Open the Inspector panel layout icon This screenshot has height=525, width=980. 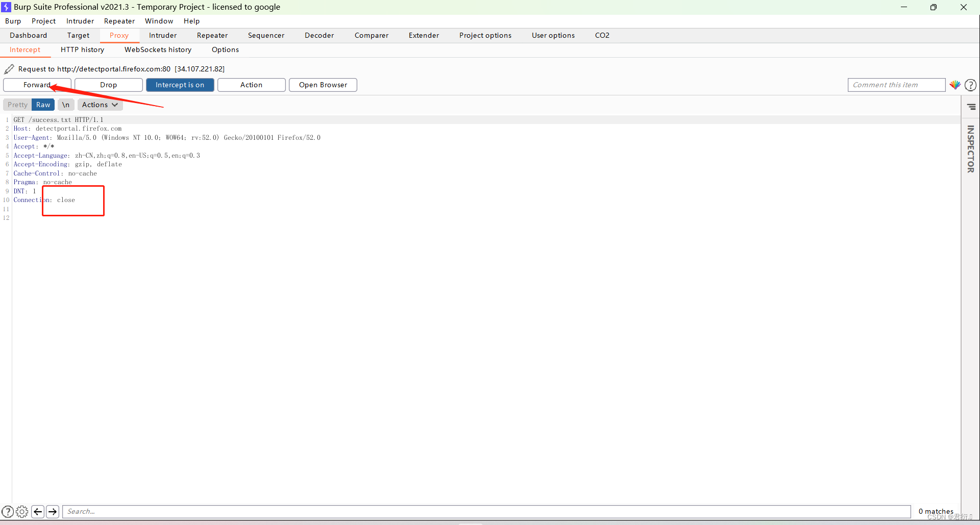click(971, 107)
